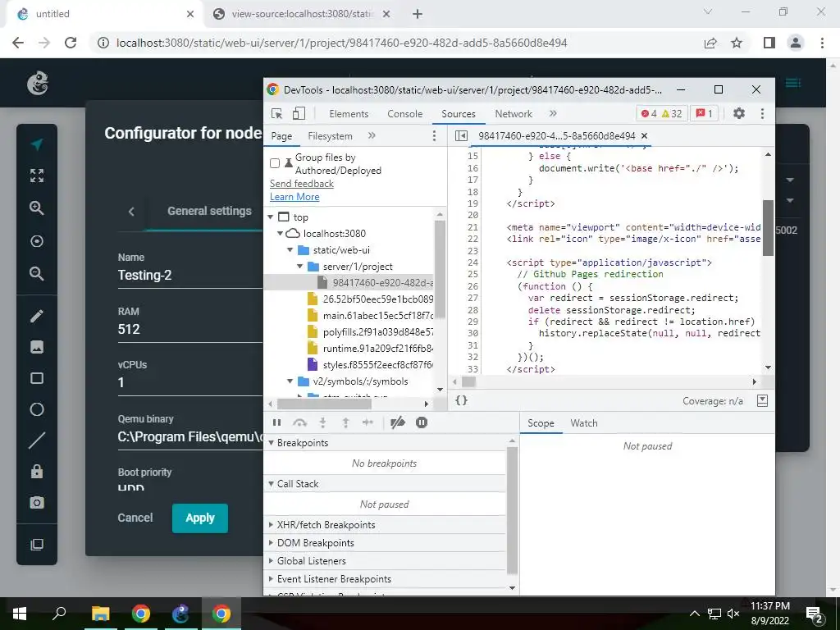This screenshot has width=840, height=630.
Task: Click the RAM input field
Action: (190, 329)
